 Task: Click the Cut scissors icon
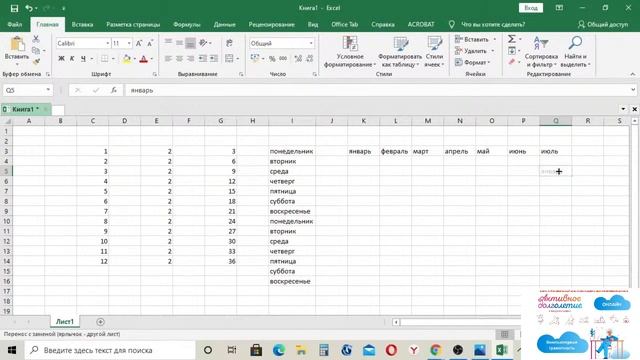pos(36,39)
